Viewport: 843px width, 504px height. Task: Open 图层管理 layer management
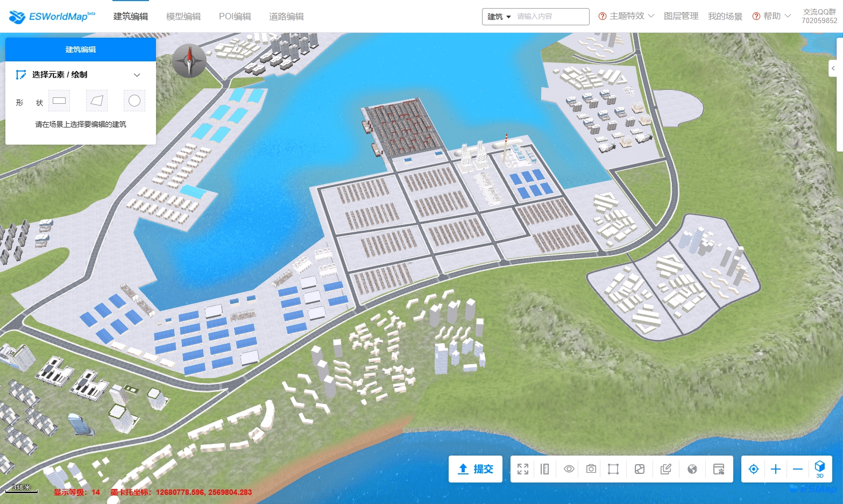681,16
